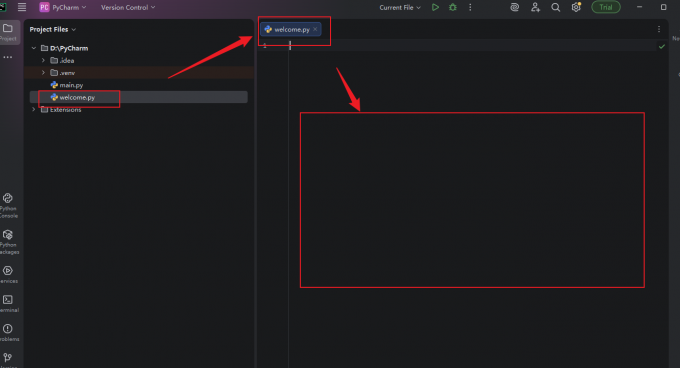
Task: Expand the .venv folder
Action: [43, 72]
